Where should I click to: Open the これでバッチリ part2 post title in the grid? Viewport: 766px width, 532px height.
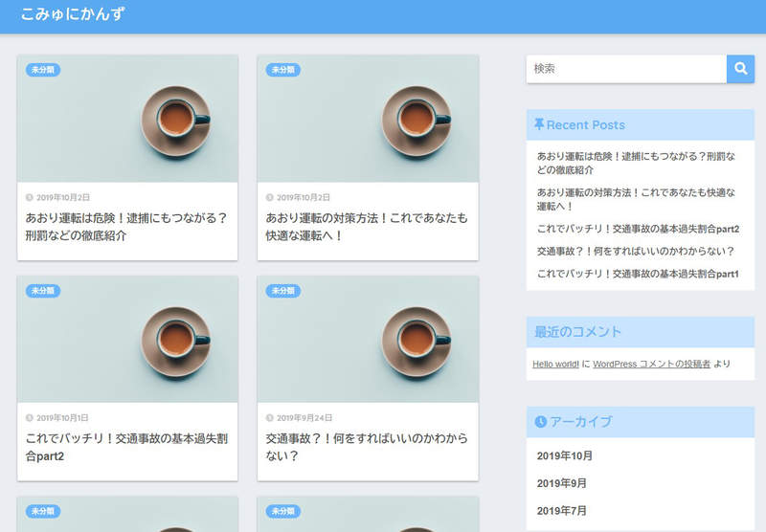[125, 447]
